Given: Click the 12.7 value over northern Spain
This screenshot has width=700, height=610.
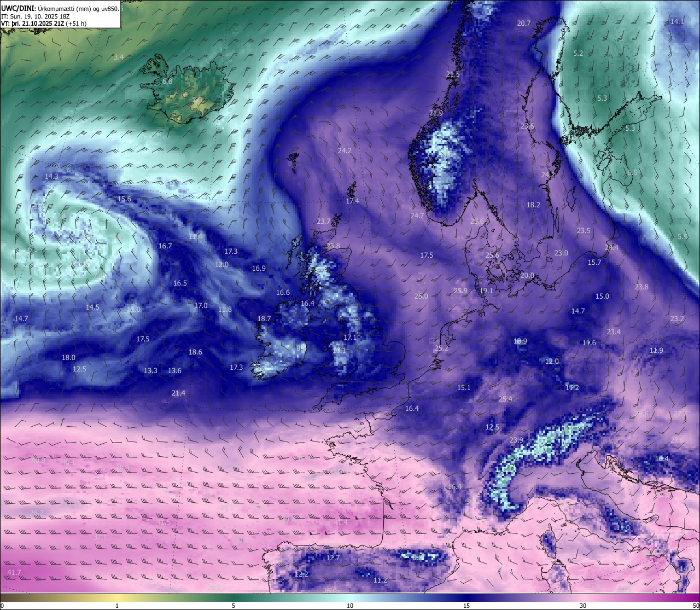Looking at the screenshot, I should coord(333,557).
